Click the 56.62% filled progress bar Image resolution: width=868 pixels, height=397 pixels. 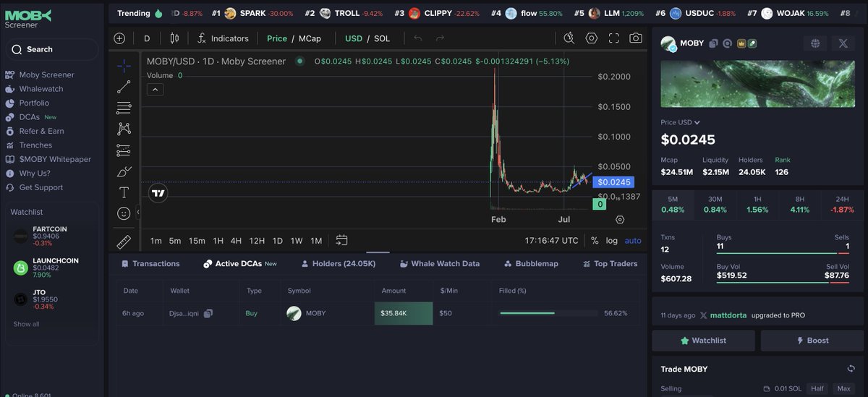[x=548, y=313]
